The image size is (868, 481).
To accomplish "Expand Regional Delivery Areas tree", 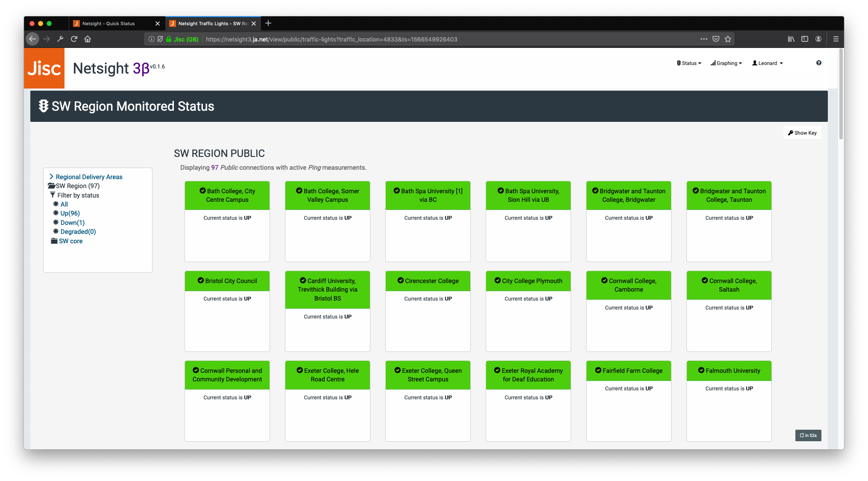I will 88,177.
